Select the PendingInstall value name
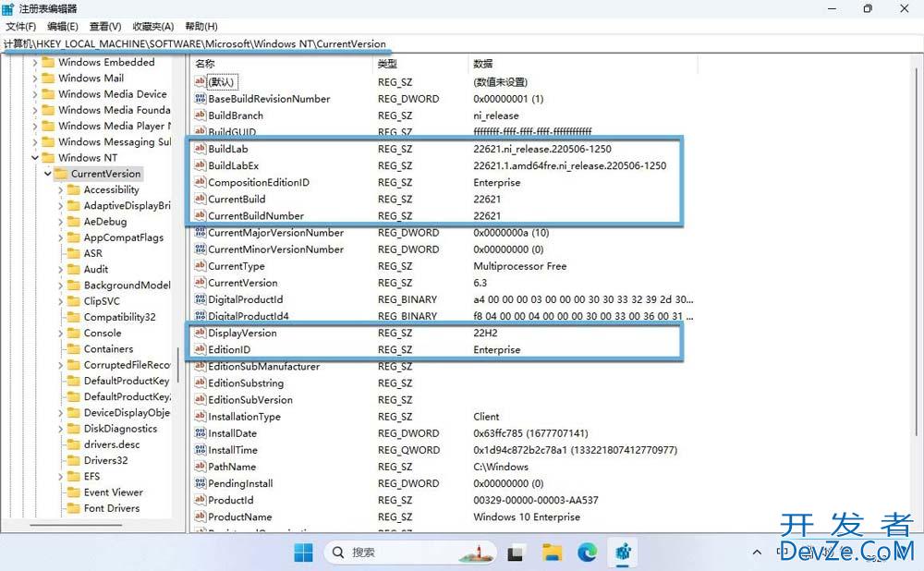This screenshot has width=924, height=571. tap(240, 483)
